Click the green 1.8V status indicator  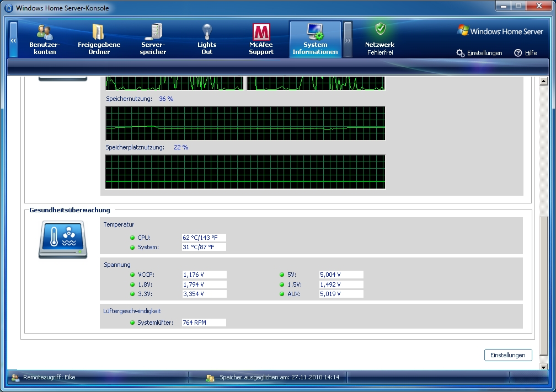click(x=132, y=284)
